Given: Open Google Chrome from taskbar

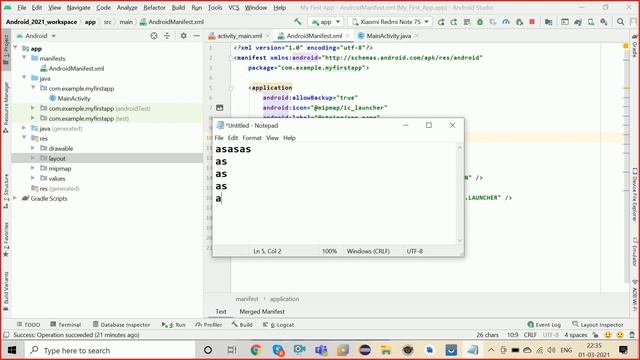Looking at the screenshot, I should [256, 350].
